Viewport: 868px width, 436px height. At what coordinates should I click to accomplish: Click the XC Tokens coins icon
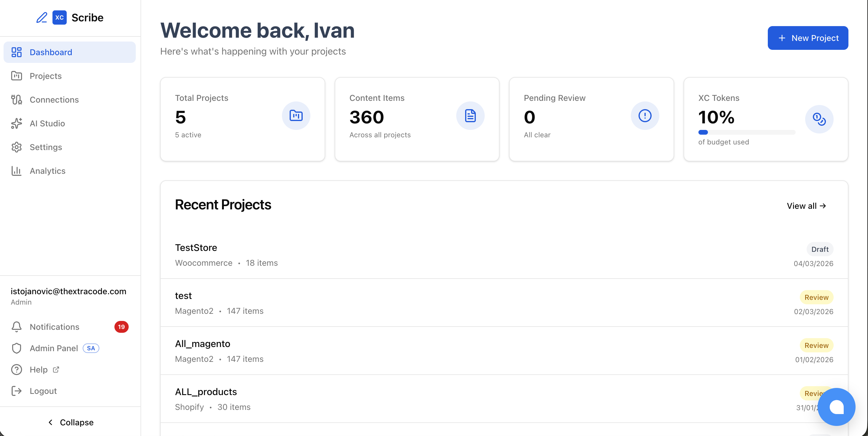point(819,119)
